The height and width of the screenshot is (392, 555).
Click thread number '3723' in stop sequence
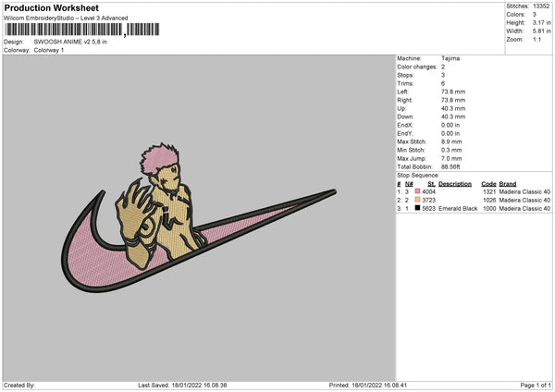click(428, 201)
